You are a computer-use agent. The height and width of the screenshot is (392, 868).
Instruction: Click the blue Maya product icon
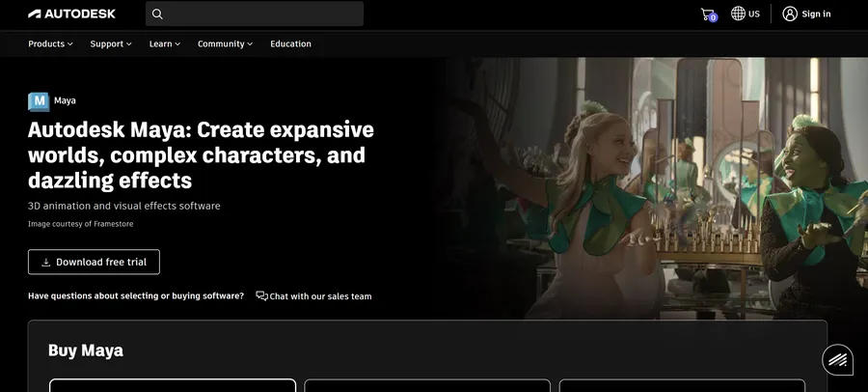pyautogui.click(x=39, y=101)
